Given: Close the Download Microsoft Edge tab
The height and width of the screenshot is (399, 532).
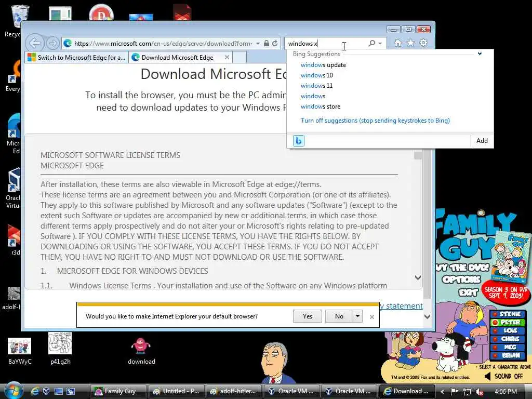Looking at the screenshot, I should tap(227, 57).
